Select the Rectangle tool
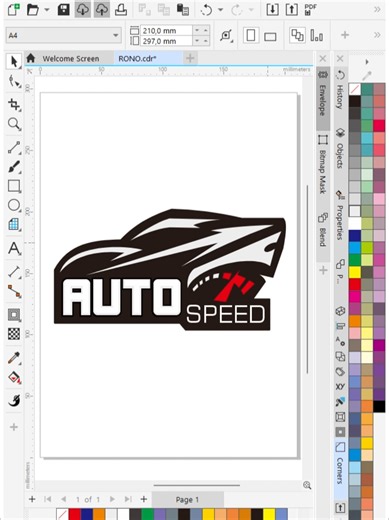 click(x=14, y=186)
